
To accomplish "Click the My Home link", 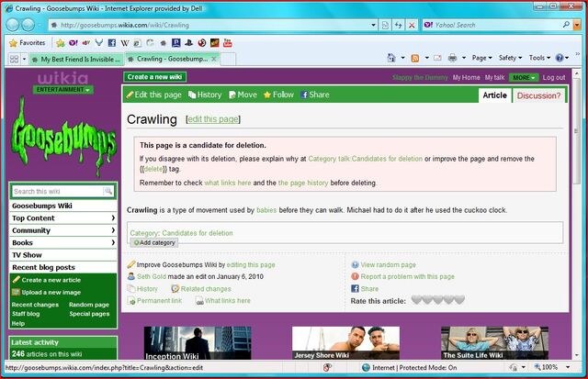I will [x=466, y=77].
